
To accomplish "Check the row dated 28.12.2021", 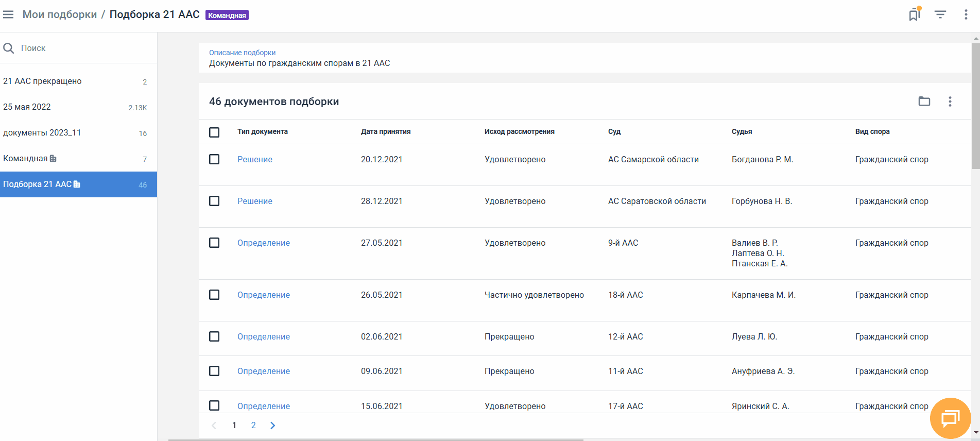I will [214, 201].
